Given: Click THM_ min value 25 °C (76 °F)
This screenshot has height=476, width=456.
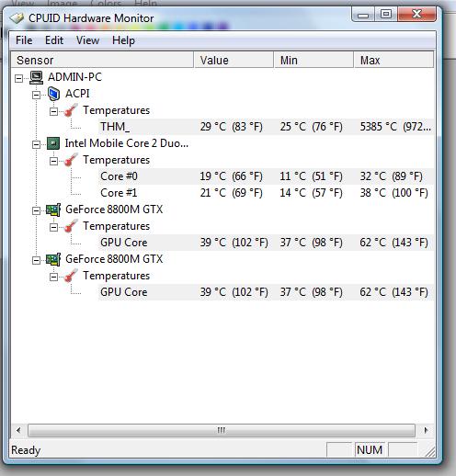Looking at the screenshot, I should point(311,127).
